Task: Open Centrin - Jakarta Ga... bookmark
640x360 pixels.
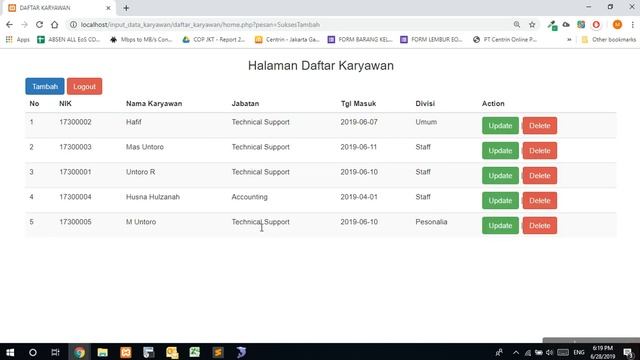Action: pyautogui.click(x=287, y=40)
